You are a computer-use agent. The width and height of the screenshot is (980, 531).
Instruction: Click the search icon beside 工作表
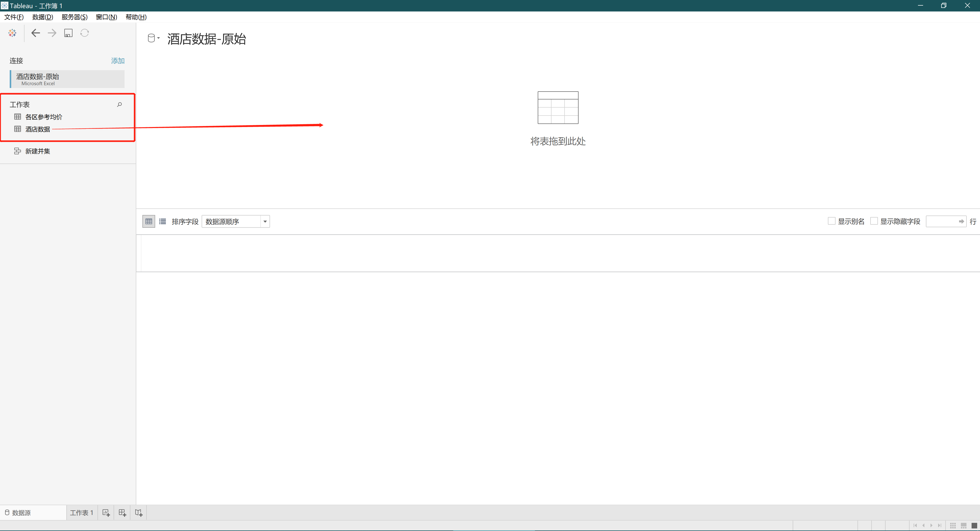pos(119,105)
